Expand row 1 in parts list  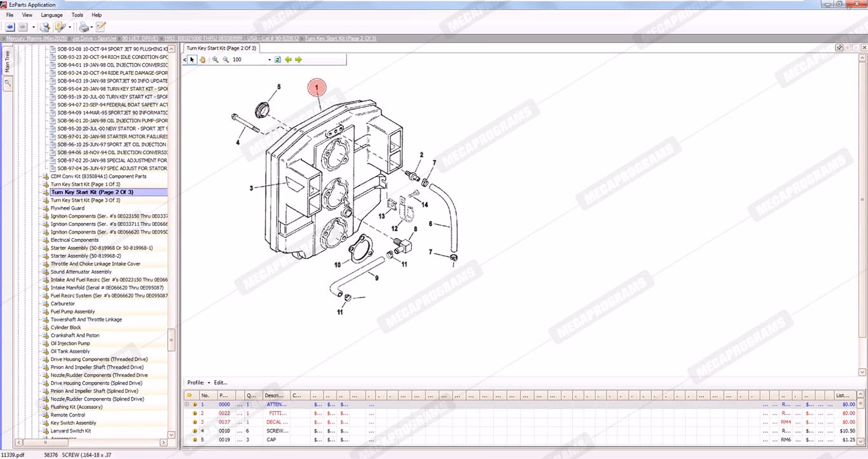click(x=187, y=404)
